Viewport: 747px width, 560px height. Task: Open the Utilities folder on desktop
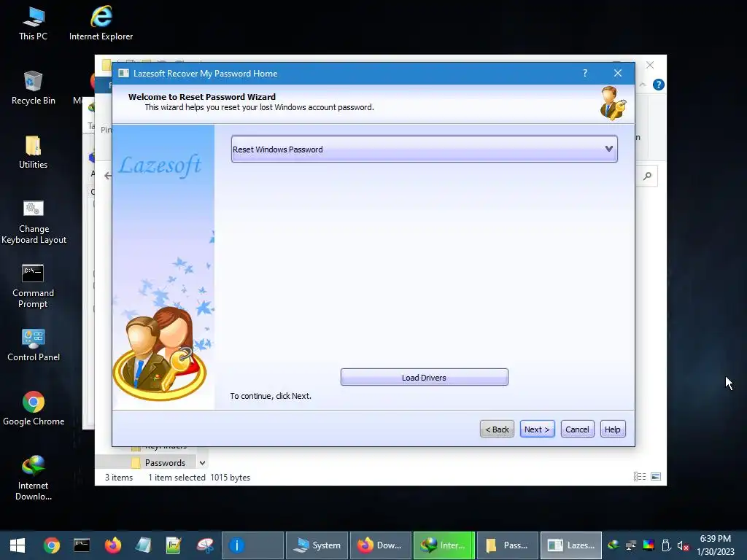click(33, 152)
